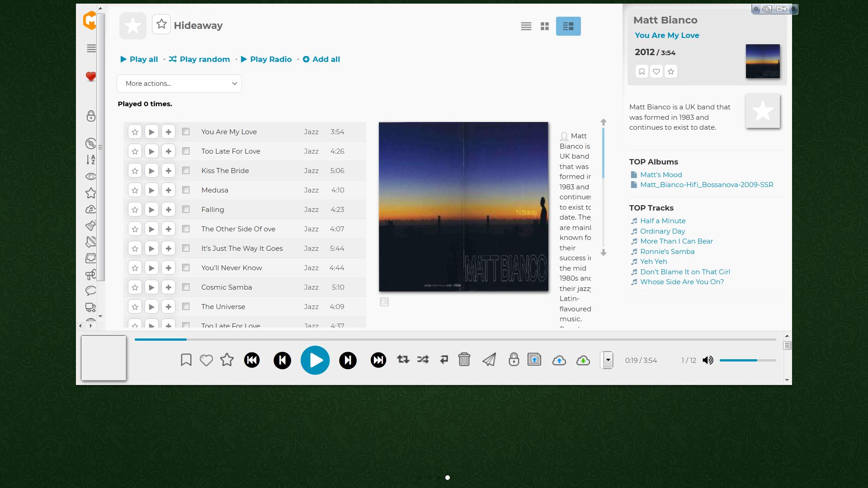
Task: Bookmark track in now playing panel
Action: pos(642,71)
